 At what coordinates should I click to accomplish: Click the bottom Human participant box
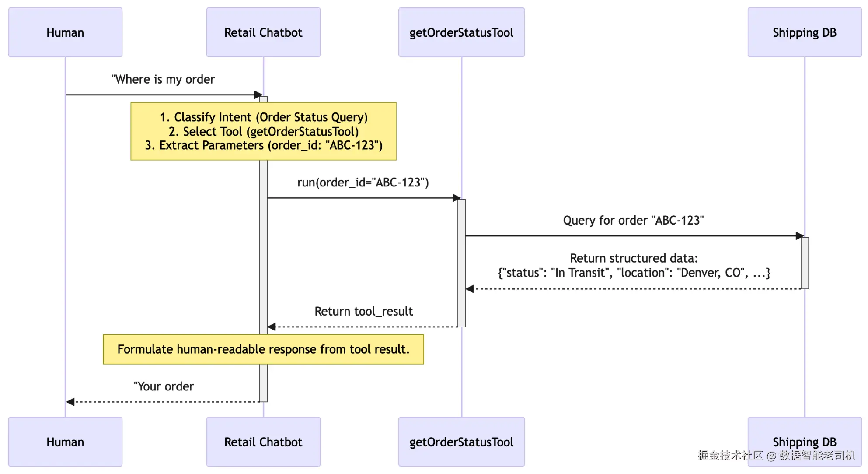(65, 442)
